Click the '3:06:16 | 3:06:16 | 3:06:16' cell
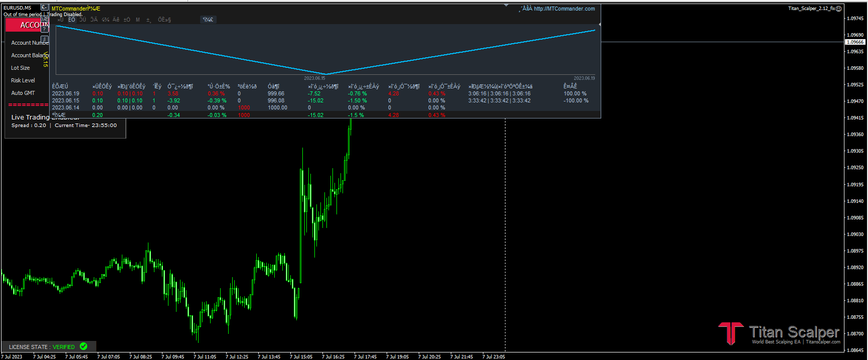The image size is (868, 360). coord(499,93)
